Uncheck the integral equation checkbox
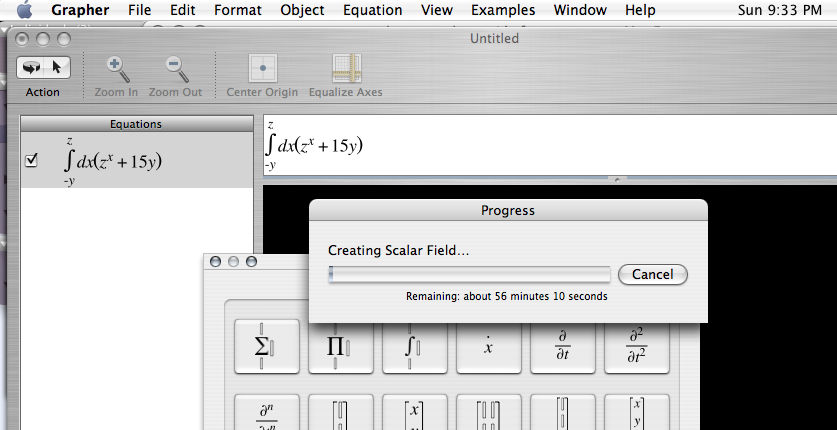The height and width of the screenshot is (430, 837). click(31, 161)
